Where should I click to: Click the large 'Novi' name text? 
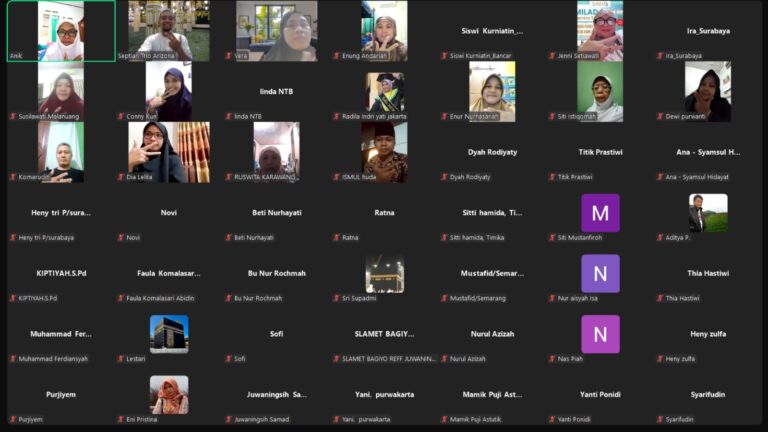click(x=169, y=213)
